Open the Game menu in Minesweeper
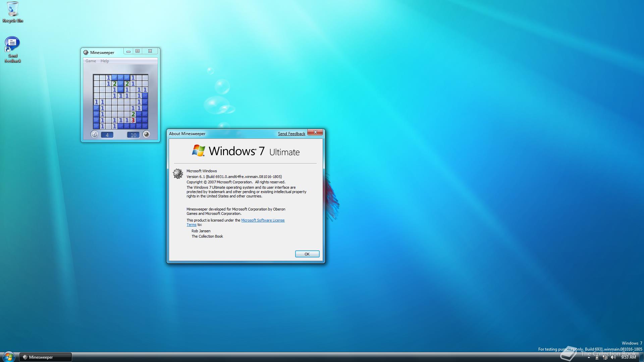Viewport: 644px width, 362px height. tap(91, 61)
